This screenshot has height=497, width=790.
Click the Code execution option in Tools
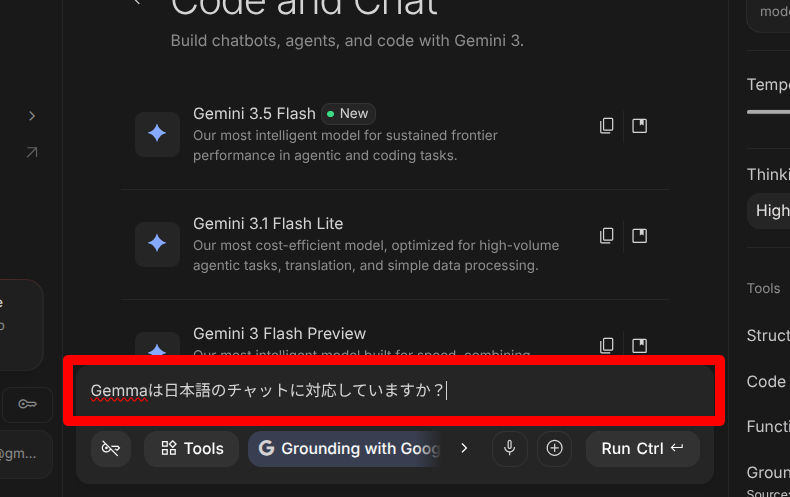coord(766,382)
